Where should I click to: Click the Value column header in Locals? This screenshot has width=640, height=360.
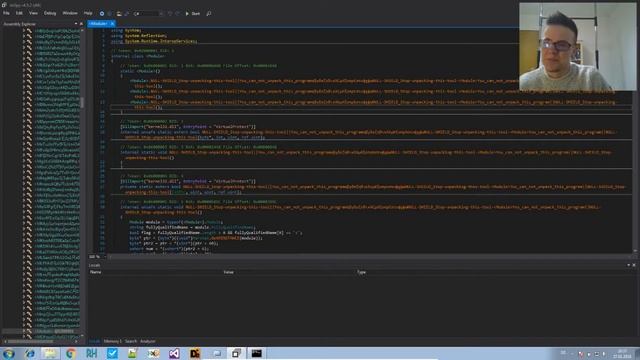(x=229, y=272)
